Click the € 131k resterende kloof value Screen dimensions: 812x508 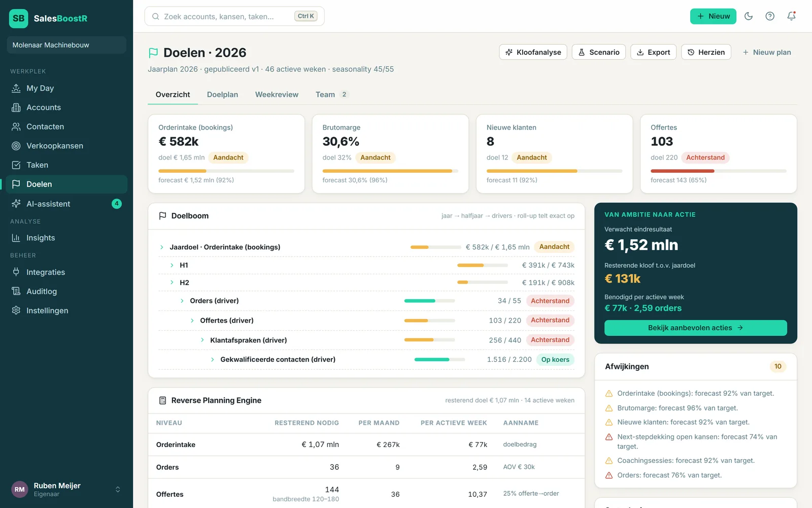623,279
